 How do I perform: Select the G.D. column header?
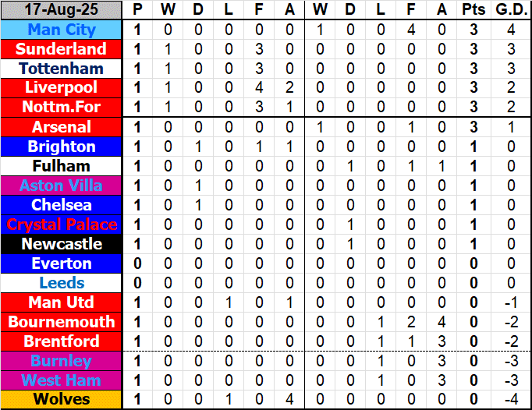pos(511,10)
